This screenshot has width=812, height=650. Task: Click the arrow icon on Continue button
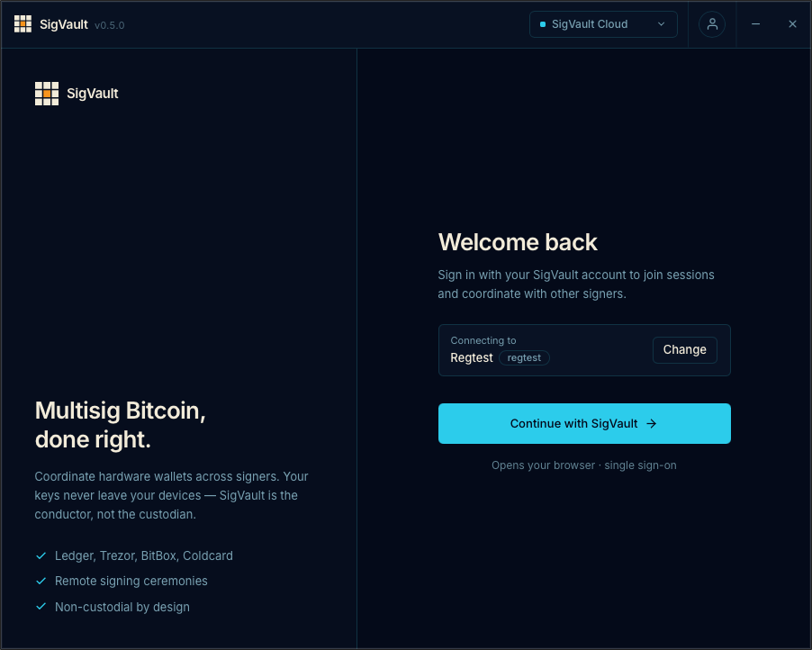652,424
